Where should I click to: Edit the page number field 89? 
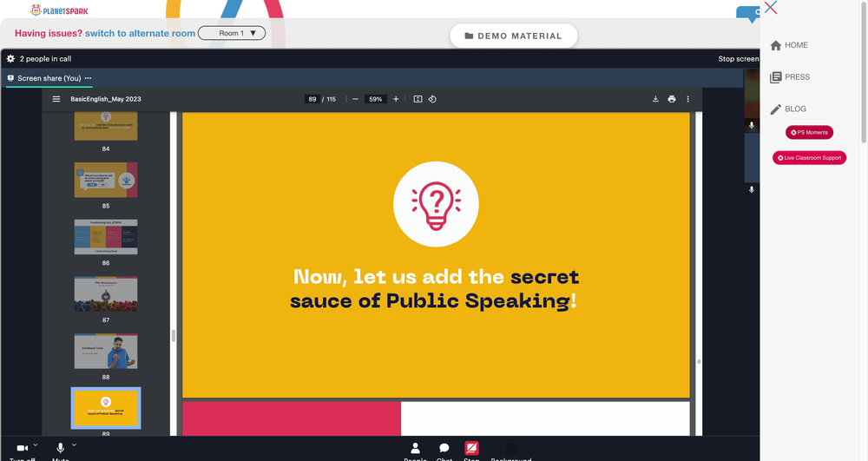tap(312, 99)
